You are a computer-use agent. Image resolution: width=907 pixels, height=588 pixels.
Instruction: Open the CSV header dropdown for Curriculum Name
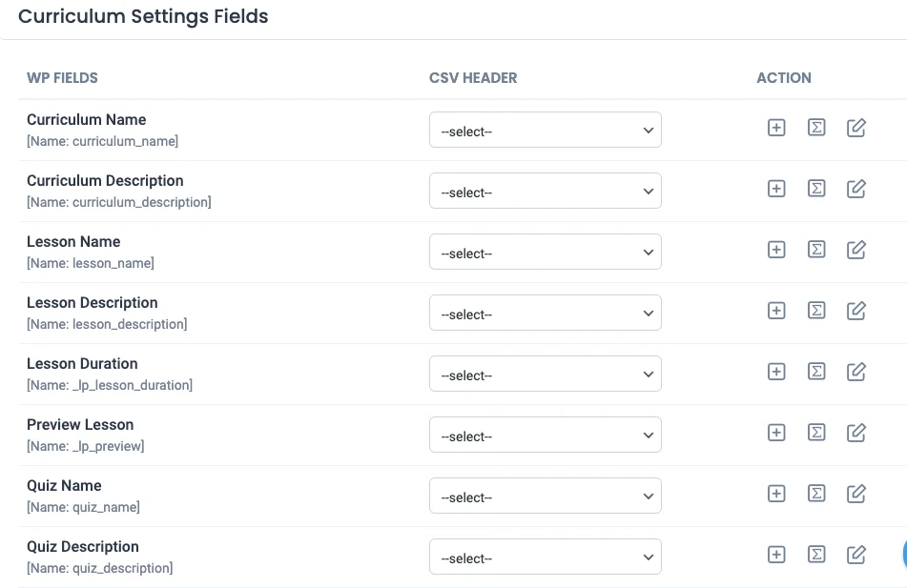545,131
